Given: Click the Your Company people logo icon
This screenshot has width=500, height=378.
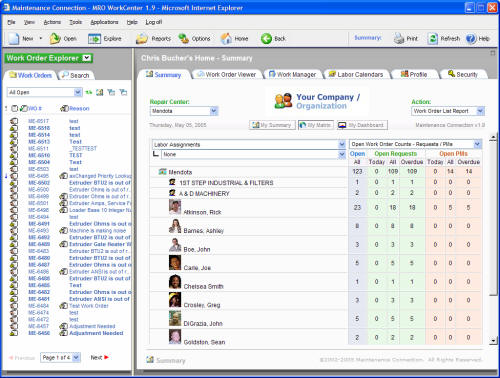Looking at the screenshot, I should 283,101.
